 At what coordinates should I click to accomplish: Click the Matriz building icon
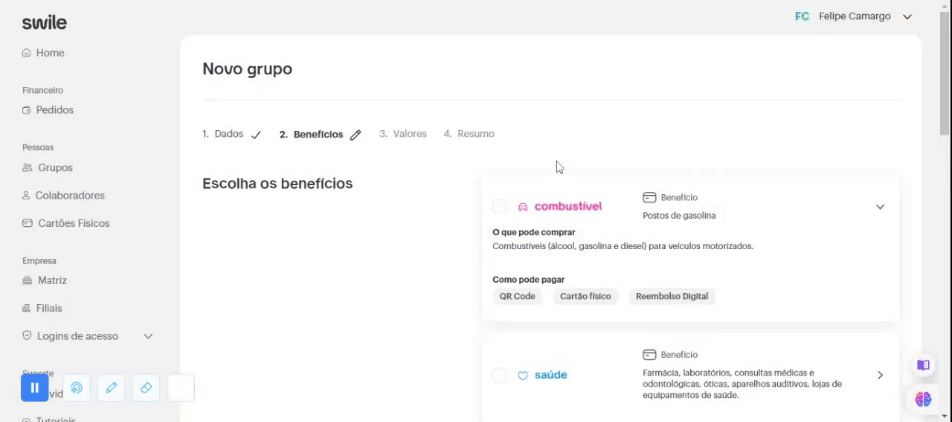[27, 281]
